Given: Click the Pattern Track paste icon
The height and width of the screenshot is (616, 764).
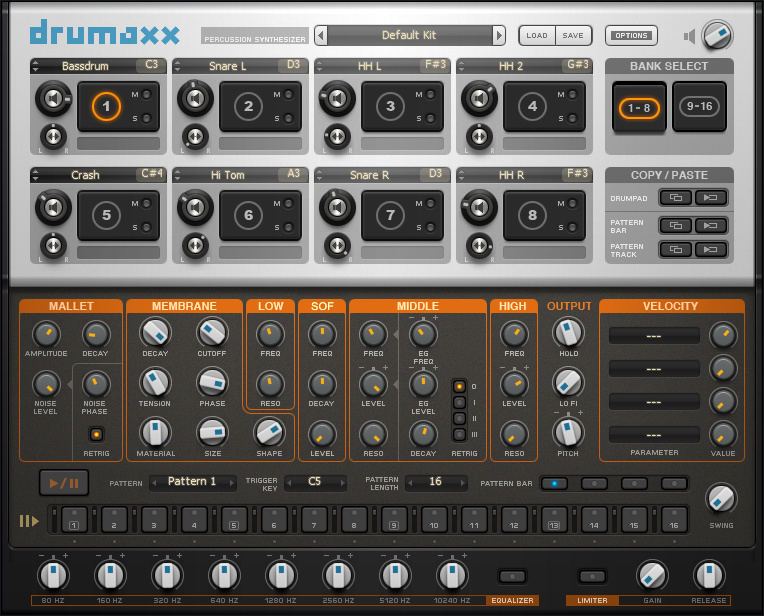Looking at the screenshot, I should [x=711, y=248].
